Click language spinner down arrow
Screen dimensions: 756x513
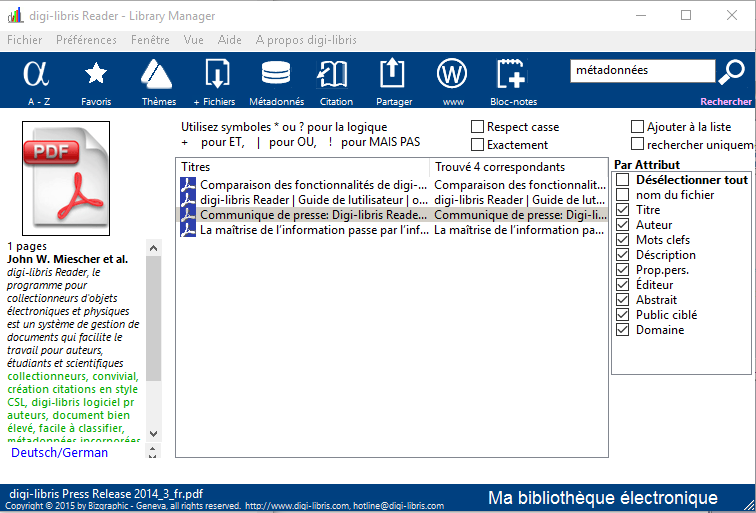pyautogui.click(x=153, y=456)
